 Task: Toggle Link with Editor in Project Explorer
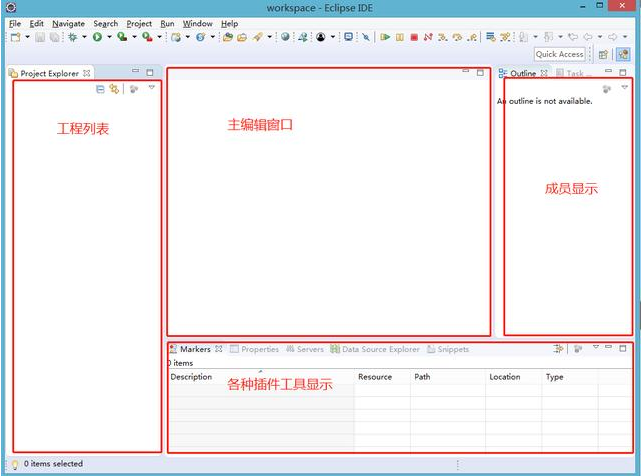click(x=114, y=89)
